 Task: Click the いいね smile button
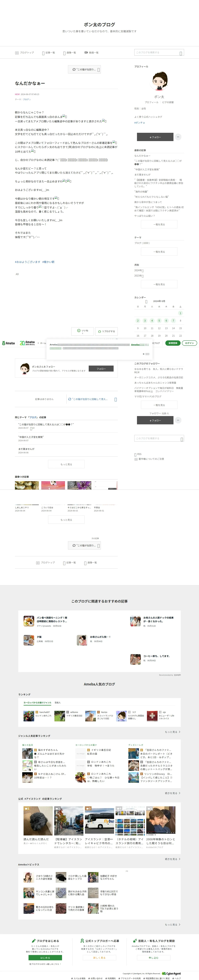tap(83, 331)
